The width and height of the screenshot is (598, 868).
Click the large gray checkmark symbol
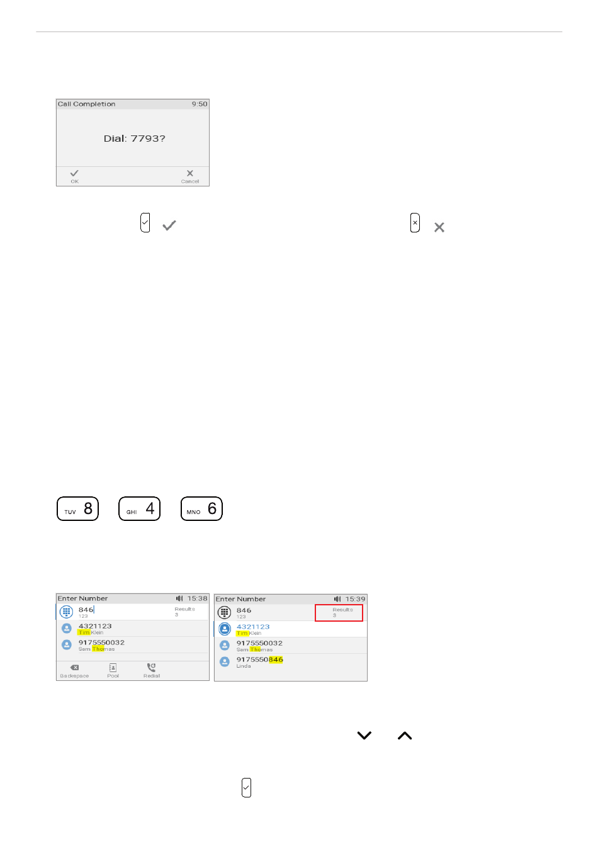click(169, 226)
